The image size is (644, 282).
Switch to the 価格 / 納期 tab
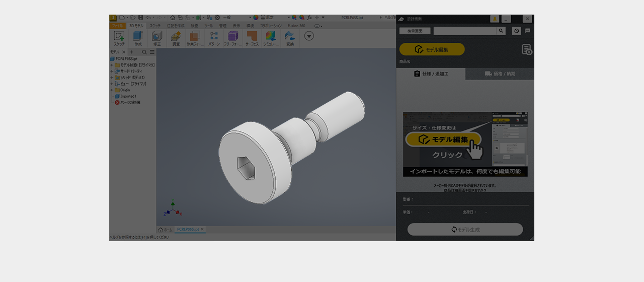pos(500,74)
